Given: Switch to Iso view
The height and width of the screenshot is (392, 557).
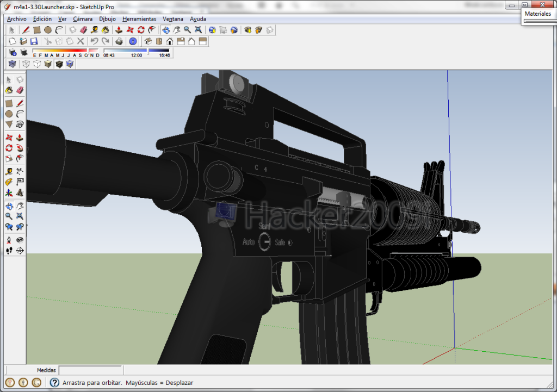Looking at the screenshot, I should pos(148,41).
